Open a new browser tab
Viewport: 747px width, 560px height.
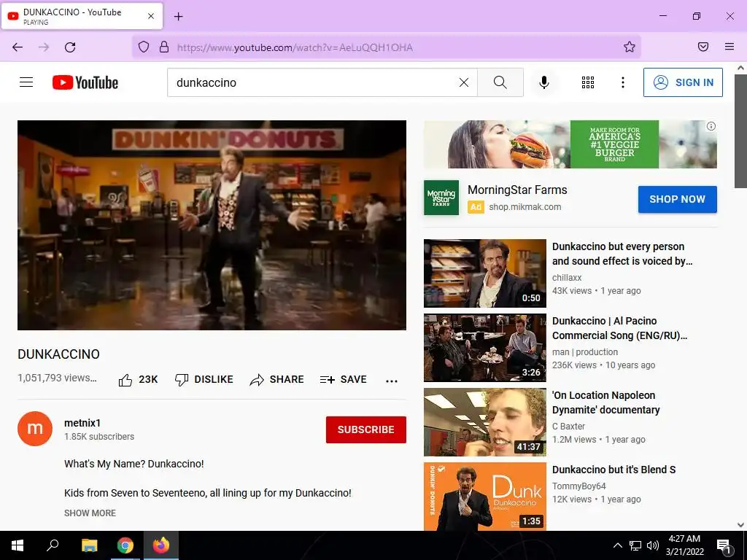click(178, 17)
